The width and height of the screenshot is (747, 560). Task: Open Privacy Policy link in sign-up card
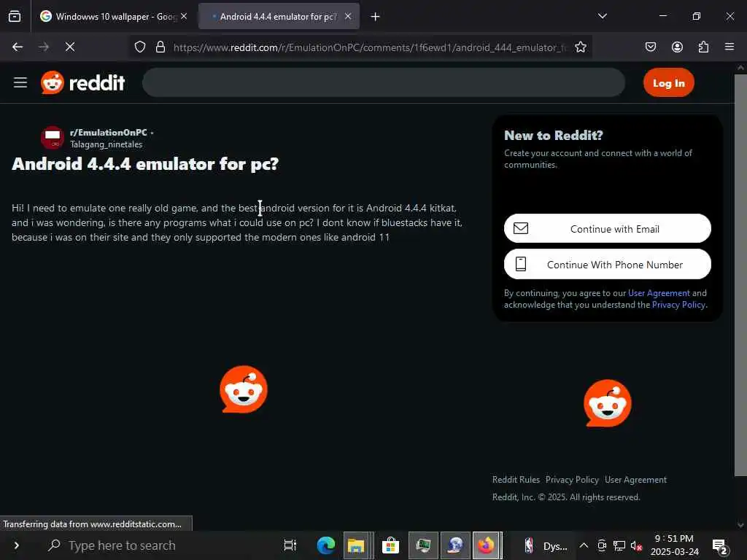[x=678, y=305]
